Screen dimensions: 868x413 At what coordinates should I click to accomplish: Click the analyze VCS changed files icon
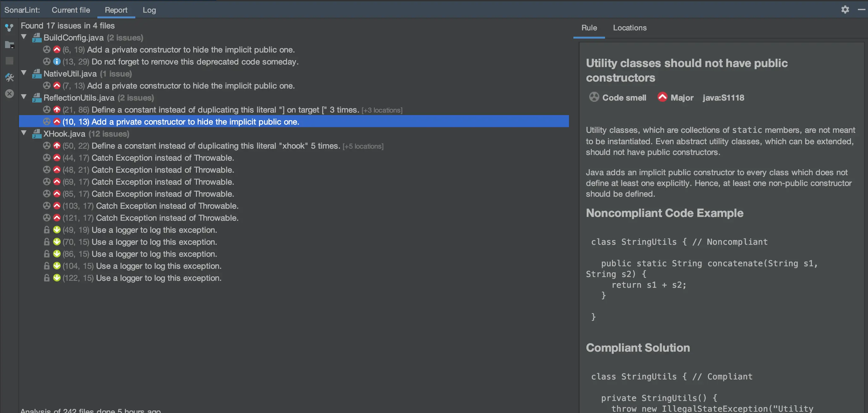[9, 28]
